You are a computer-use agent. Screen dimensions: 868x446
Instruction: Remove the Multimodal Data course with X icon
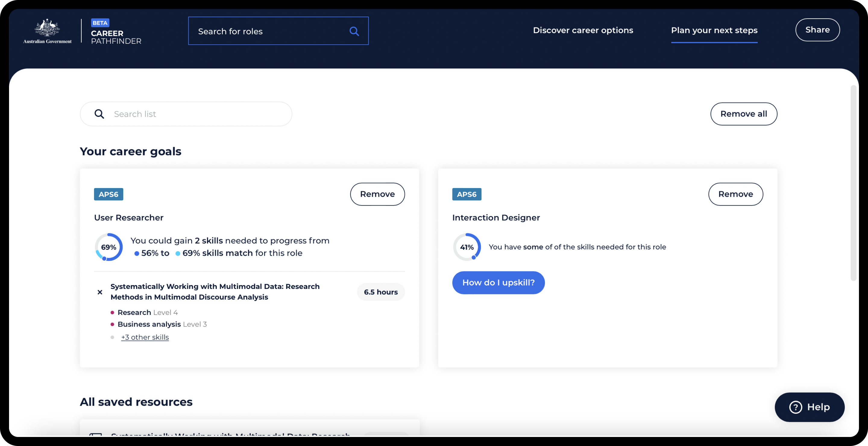(100, 292)
